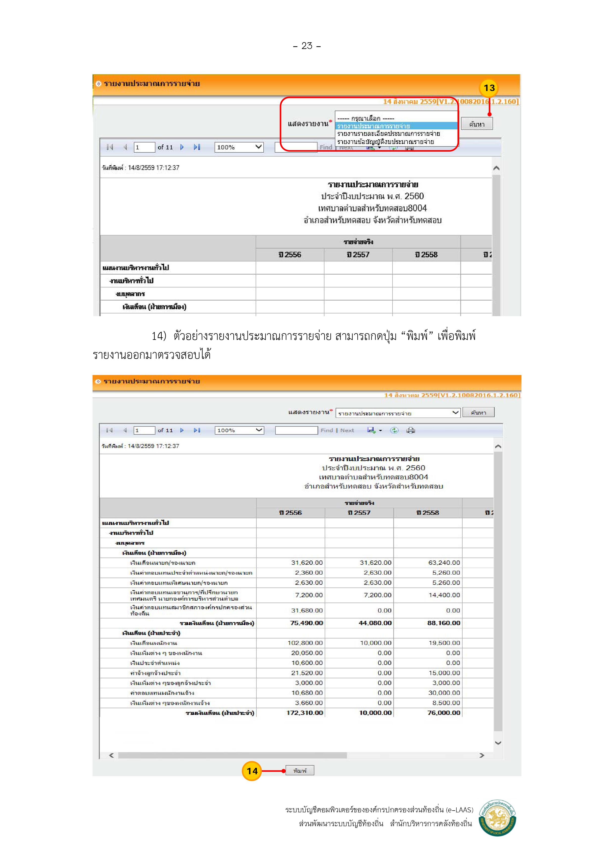Click the green refresh report icon
614x868 pixels.
[394, 430]
